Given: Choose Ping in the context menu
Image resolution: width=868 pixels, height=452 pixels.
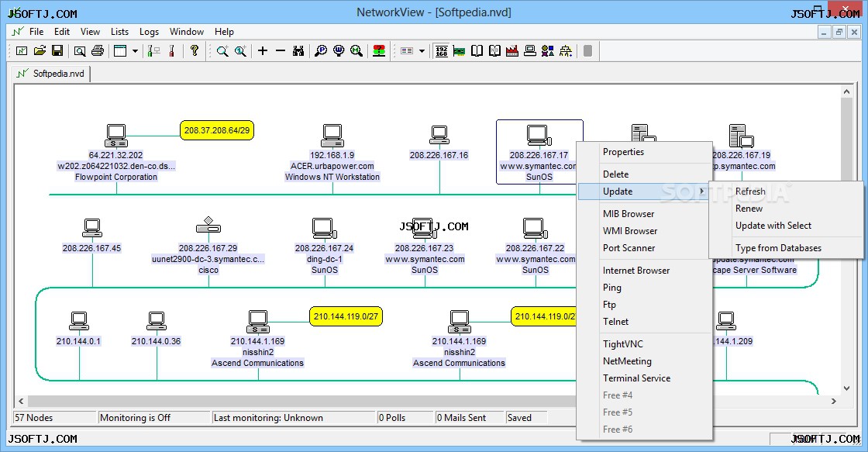Looking at the screenshot, I should pos(644,288).
